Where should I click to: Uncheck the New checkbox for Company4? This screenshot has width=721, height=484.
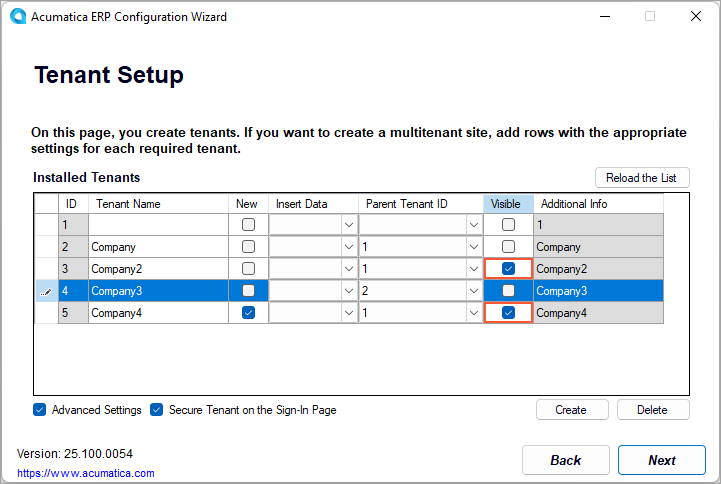click(x=248, y=313)
